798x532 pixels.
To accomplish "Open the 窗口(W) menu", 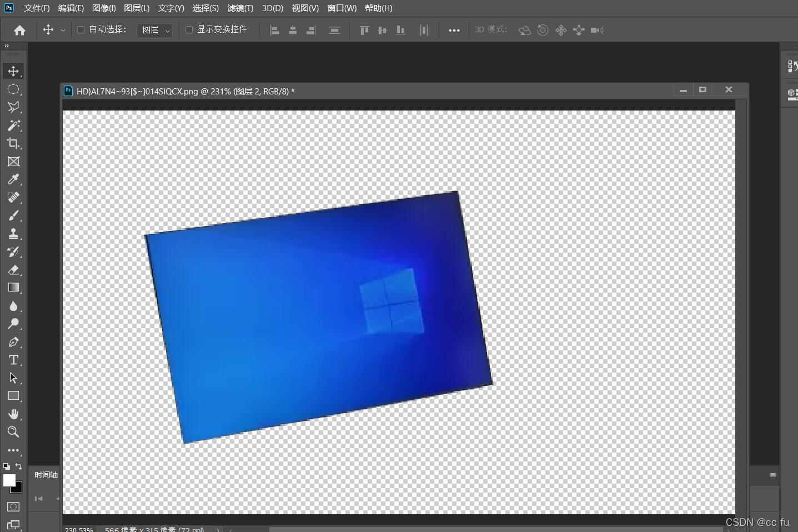I will pyautogui.click(x=342, y=8).
